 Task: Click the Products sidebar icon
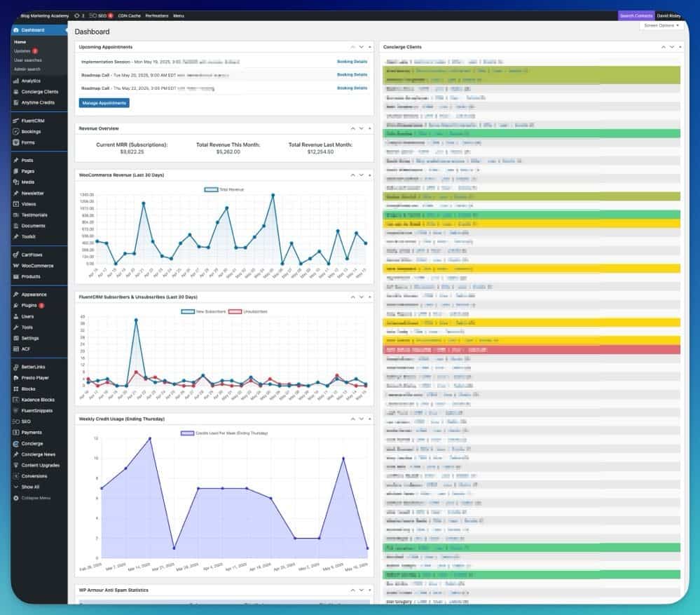click(x=16, y=276)
